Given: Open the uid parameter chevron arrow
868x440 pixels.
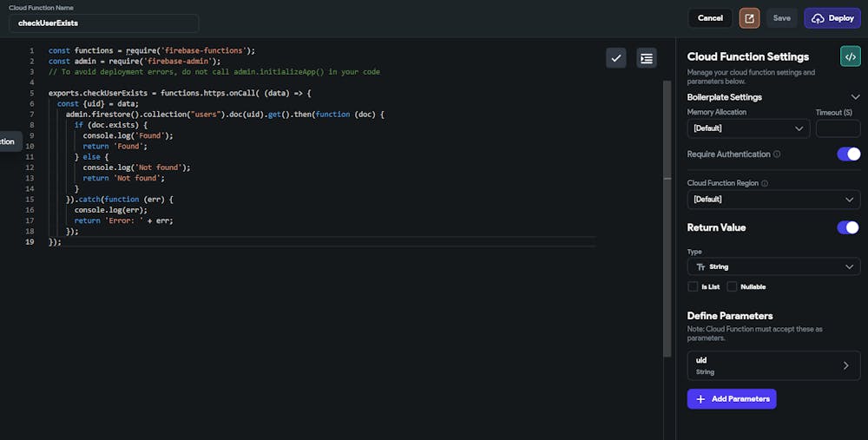Looking at the screenshot, I should click(x=846, y=365).
